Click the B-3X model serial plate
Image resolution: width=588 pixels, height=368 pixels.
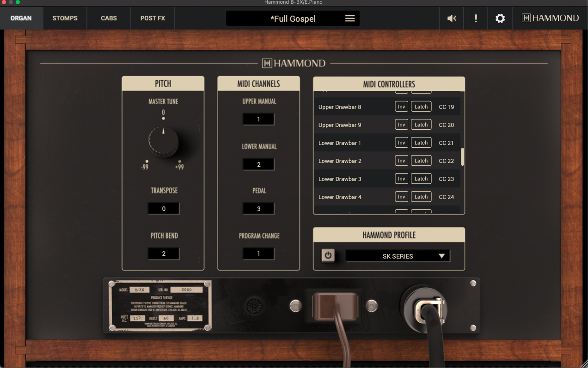[160, 305]
